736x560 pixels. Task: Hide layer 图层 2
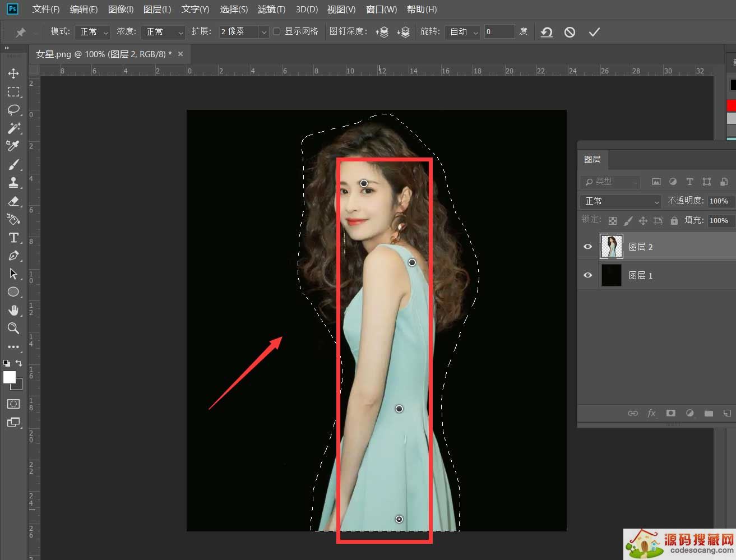tap(587, 247)
